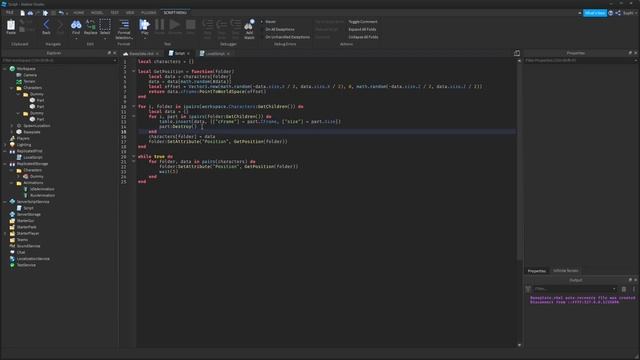The width and height of the screenshot is (640, 360).
Task: Collapse the ReplicatedStorage node
Action: click(5, 164)
